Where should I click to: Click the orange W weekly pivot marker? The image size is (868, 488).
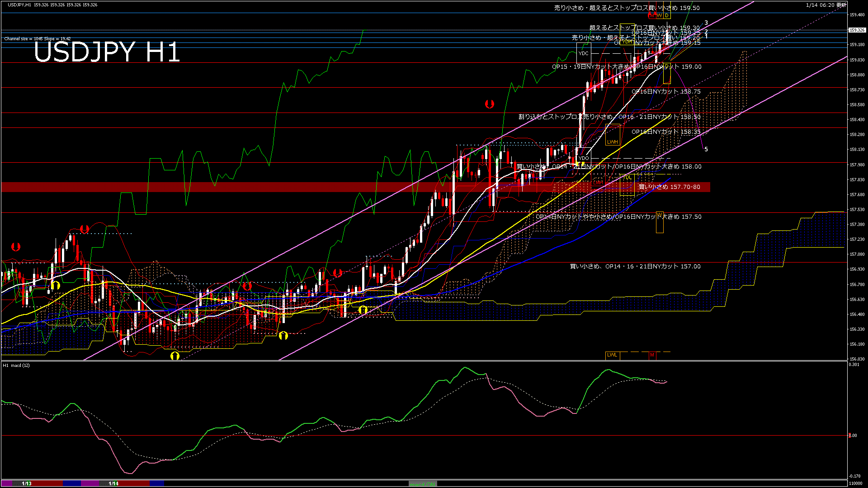[659, 15]
